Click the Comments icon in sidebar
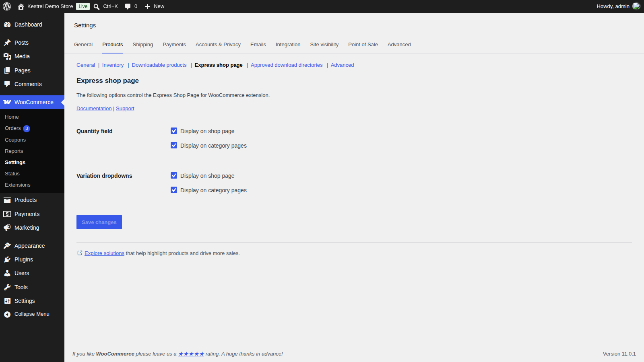 [x=7, y=84]
